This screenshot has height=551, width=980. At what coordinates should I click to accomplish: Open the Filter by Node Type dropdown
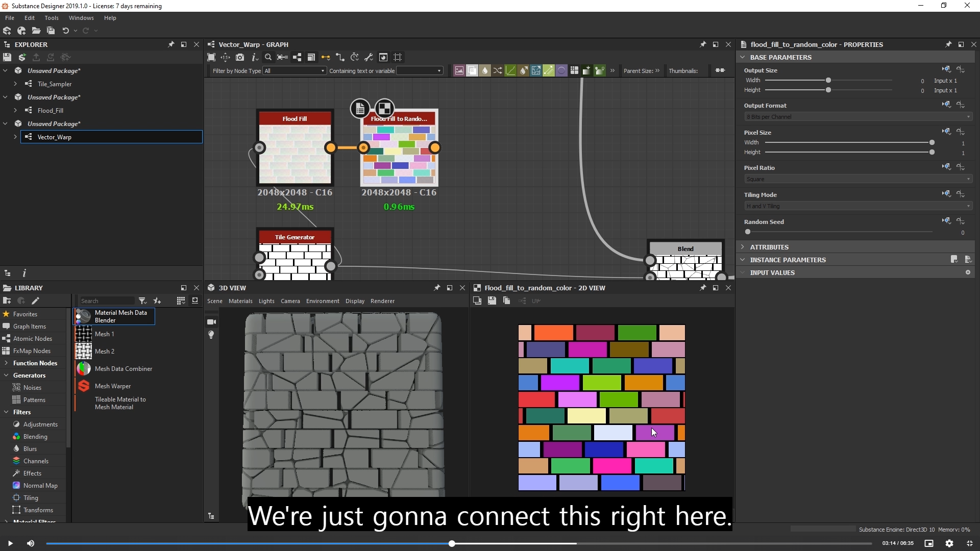(x=294, y=71)
